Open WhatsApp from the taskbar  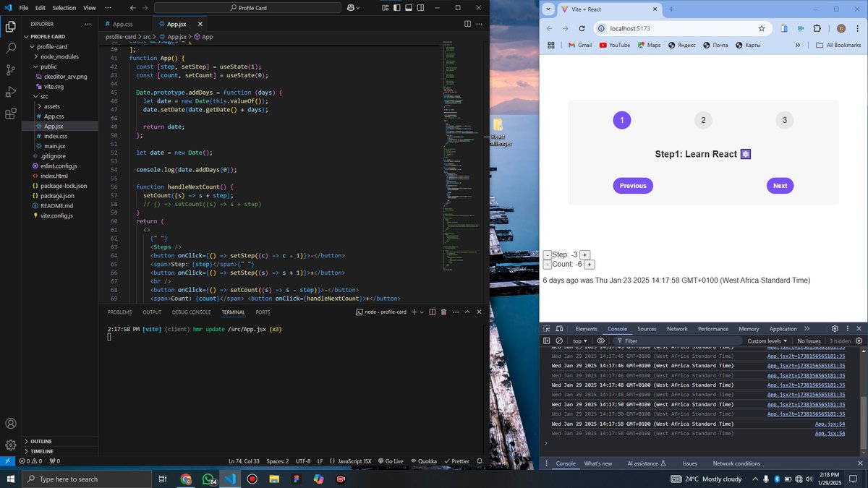[208, 479]
